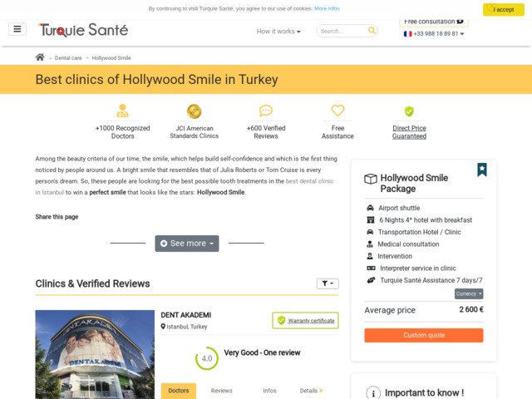Click the Average price 2 600 € value
This screenshot has height=399, width=532.
[471, 309]
